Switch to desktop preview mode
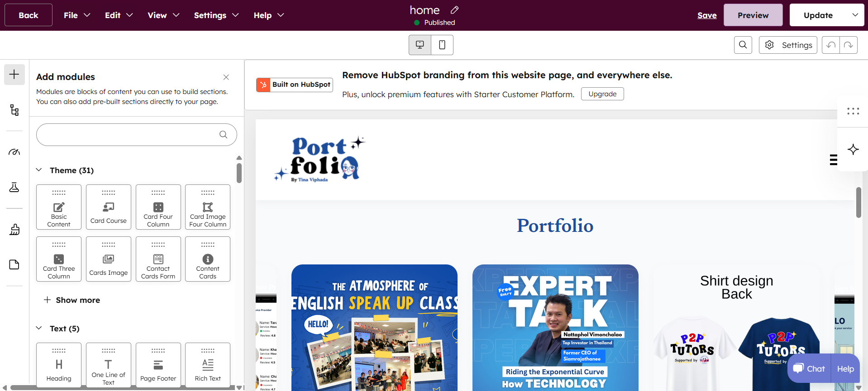This screenshot has height=391, width=868. click(x=420, y=45)
